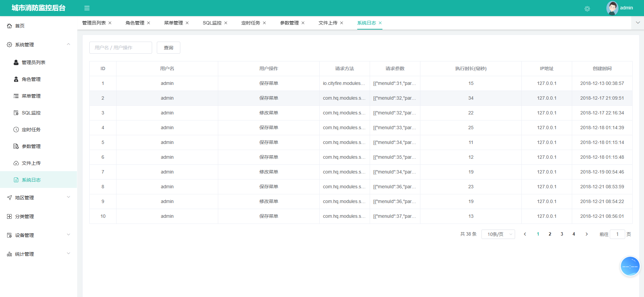The image size is (644, 297).
Task: Collapse the 系统管理 sidebar section
Action: 68,44
